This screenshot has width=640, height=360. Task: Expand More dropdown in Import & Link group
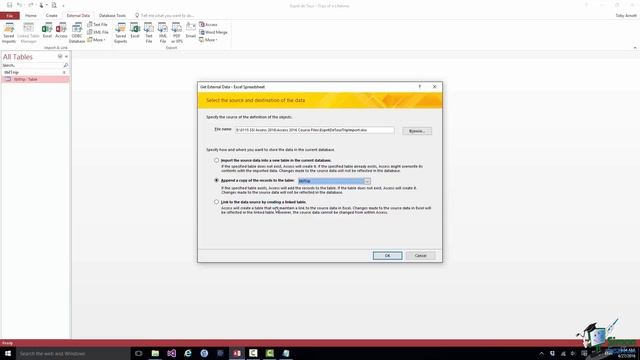97,40
